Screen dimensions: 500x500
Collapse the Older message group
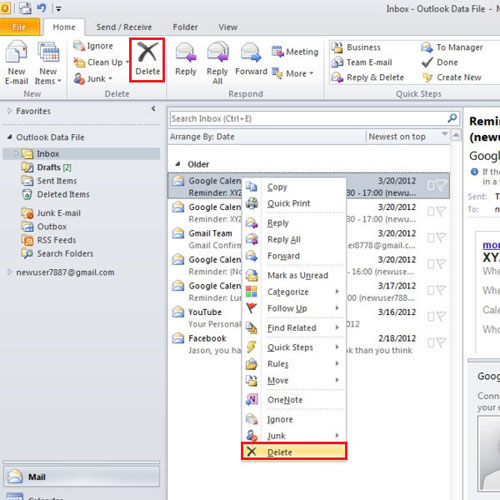pos(178,164)
